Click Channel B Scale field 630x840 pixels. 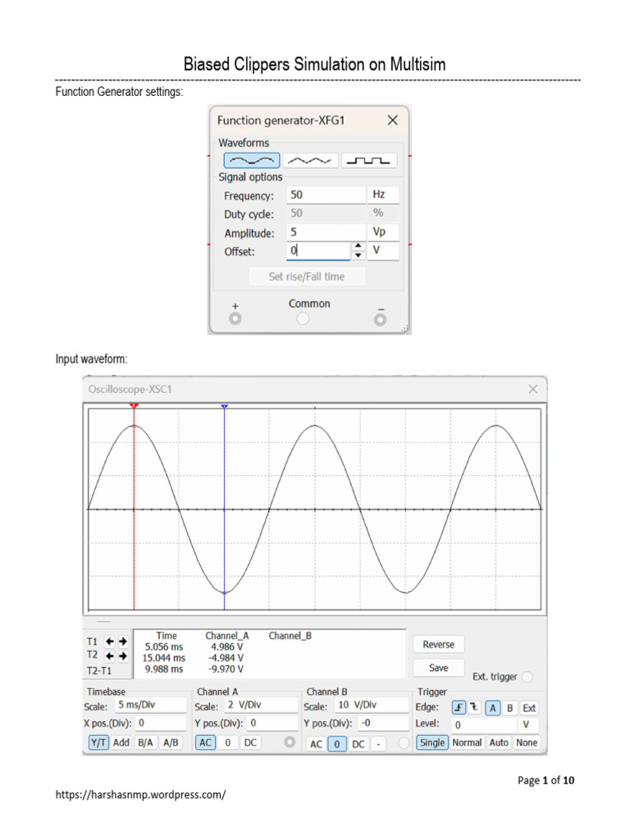click(x=372, y=705)
